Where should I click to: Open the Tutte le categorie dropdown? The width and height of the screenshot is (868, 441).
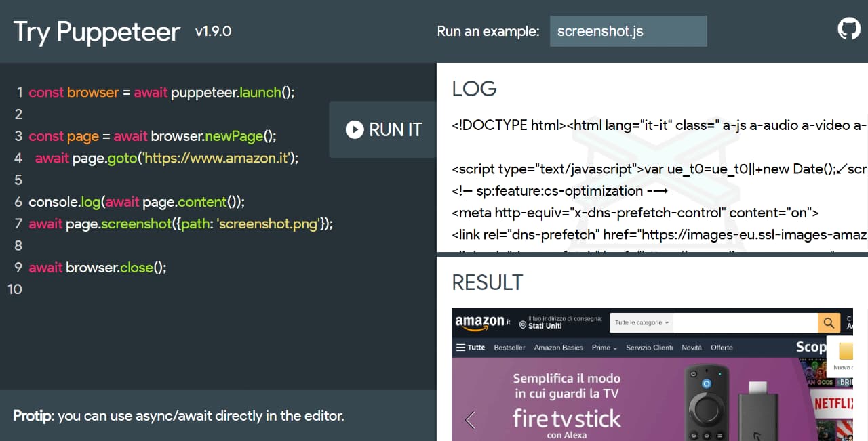641,322
